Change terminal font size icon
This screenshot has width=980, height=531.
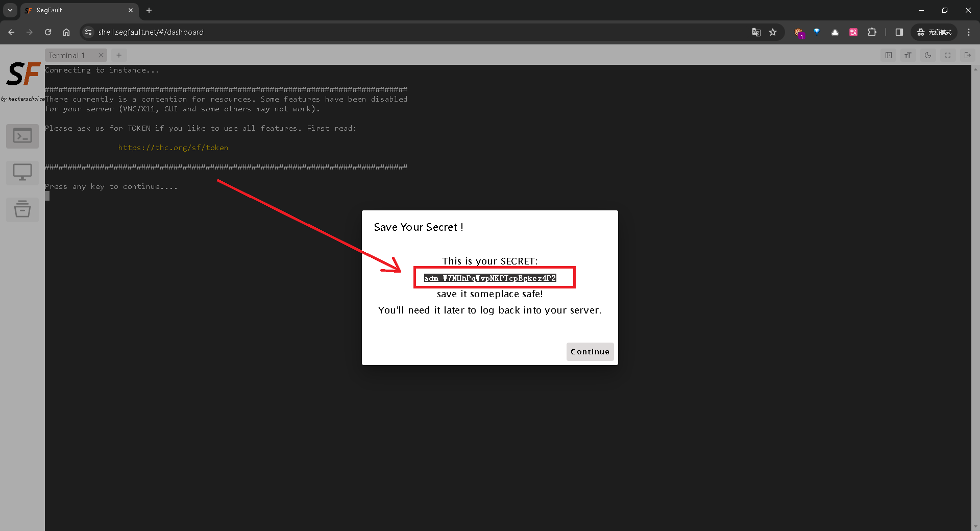(x=908, y=55)
